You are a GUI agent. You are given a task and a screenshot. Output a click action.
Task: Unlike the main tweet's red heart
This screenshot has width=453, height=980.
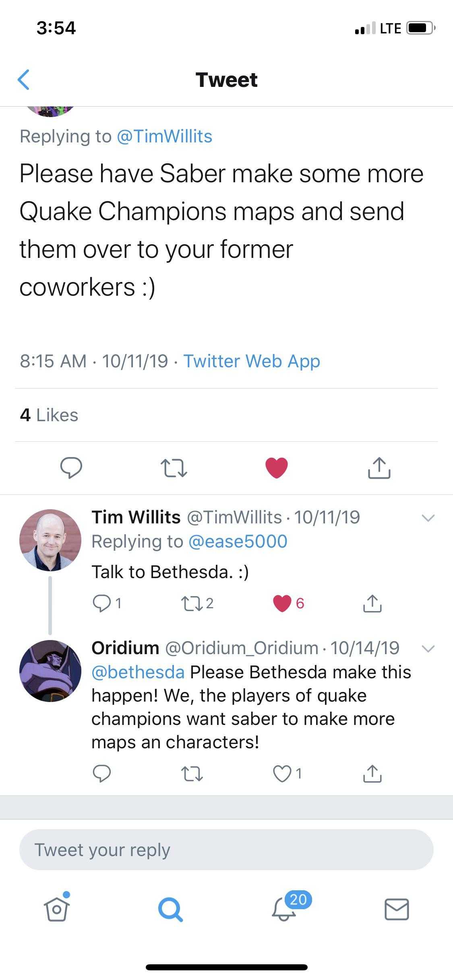[x=277, y=468]
